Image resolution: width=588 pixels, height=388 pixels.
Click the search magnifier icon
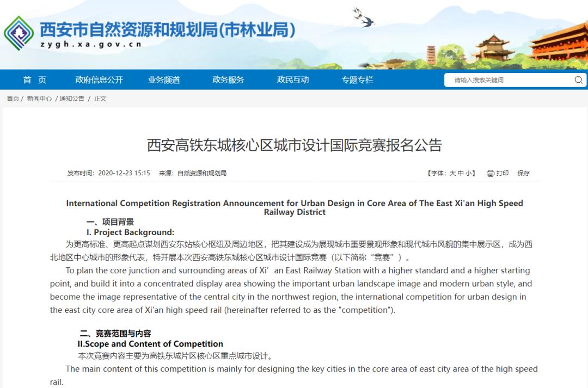coord(578,79)
